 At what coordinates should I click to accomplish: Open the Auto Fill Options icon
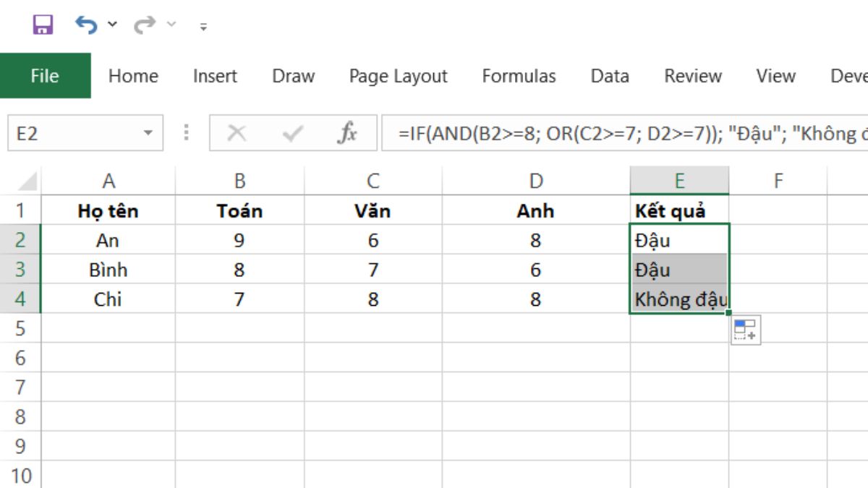pos(746,330)
